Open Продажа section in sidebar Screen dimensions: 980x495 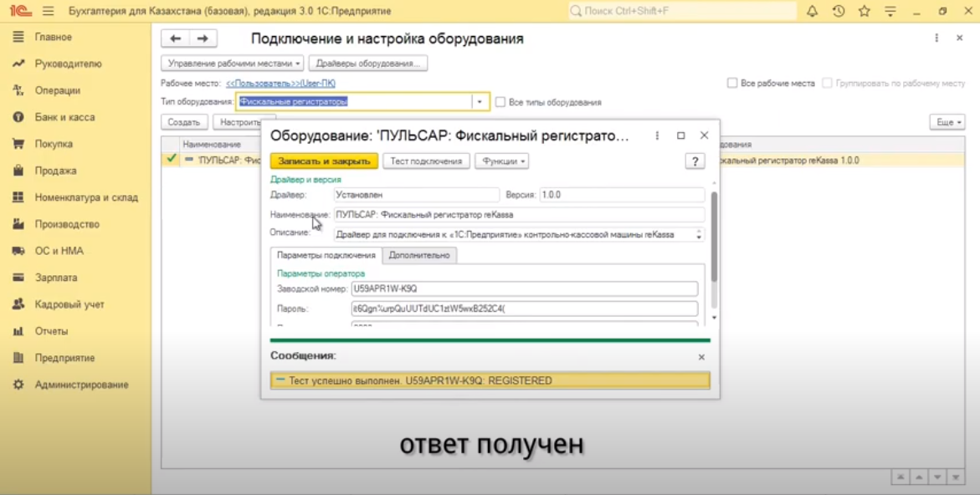55,171
